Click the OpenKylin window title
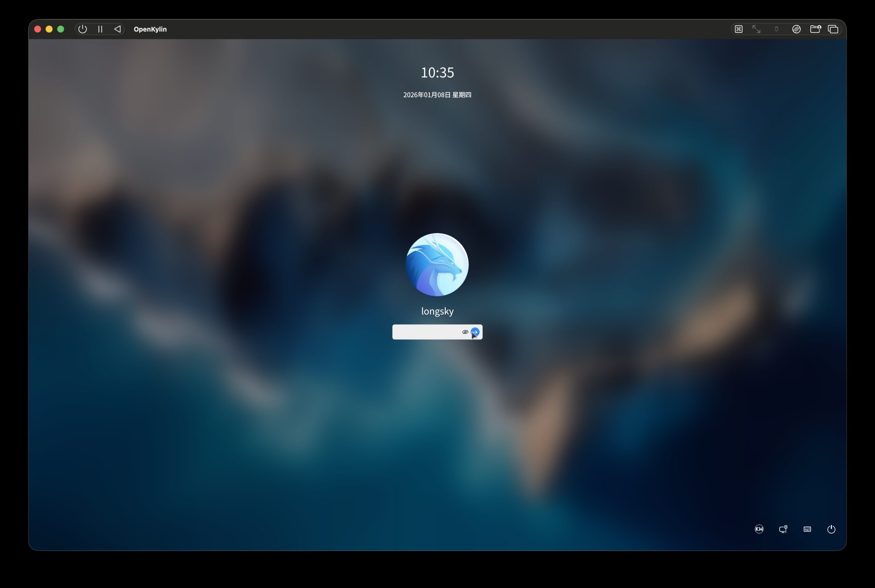The height and width of the screenshot is (588, 875). pos(150,29)
